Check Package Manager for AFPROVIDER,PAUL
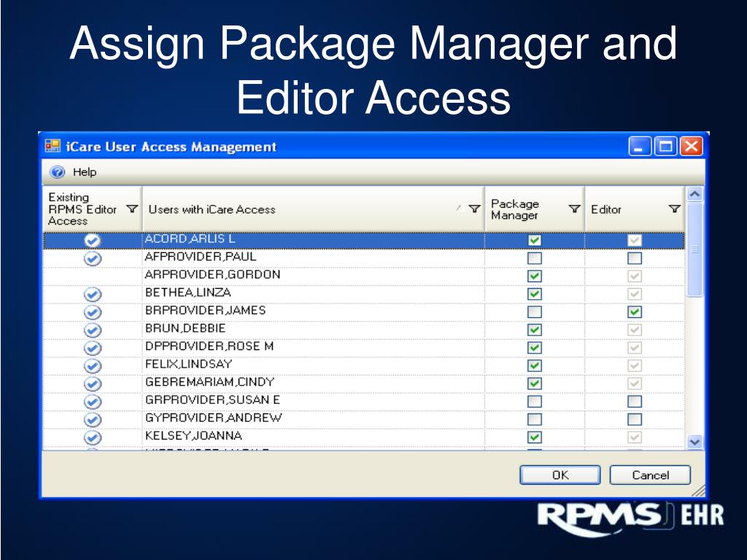This screenshot has width=747, height=560. click(x=535, y=258)
